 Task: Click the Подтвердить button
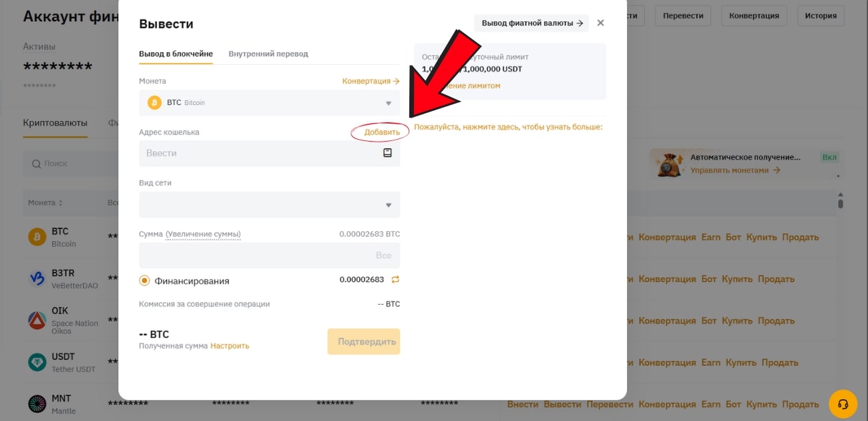364,341
